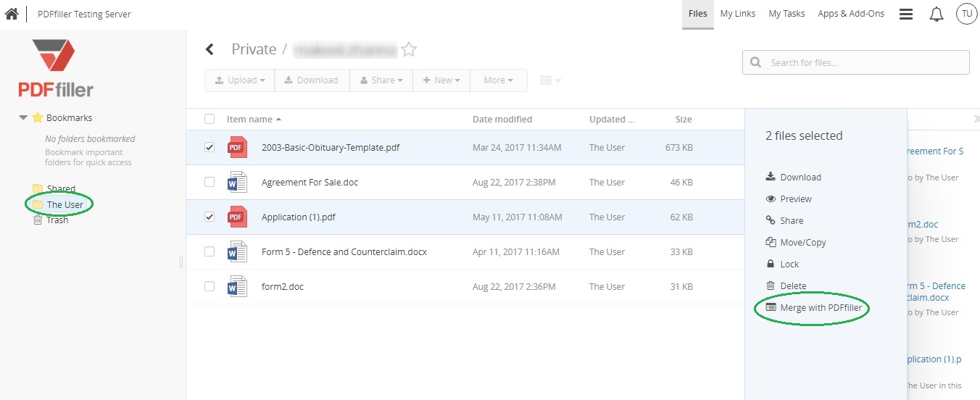980x400 pixels.
Task: Click the PDFfiller Testing Server title
Action: [x=85, y=14]
